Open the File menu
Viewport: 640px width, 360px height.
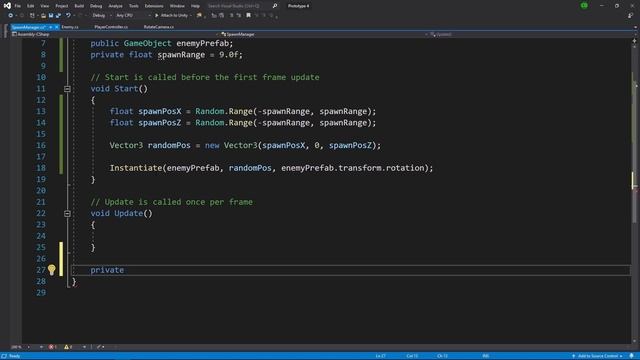(18, 6)
